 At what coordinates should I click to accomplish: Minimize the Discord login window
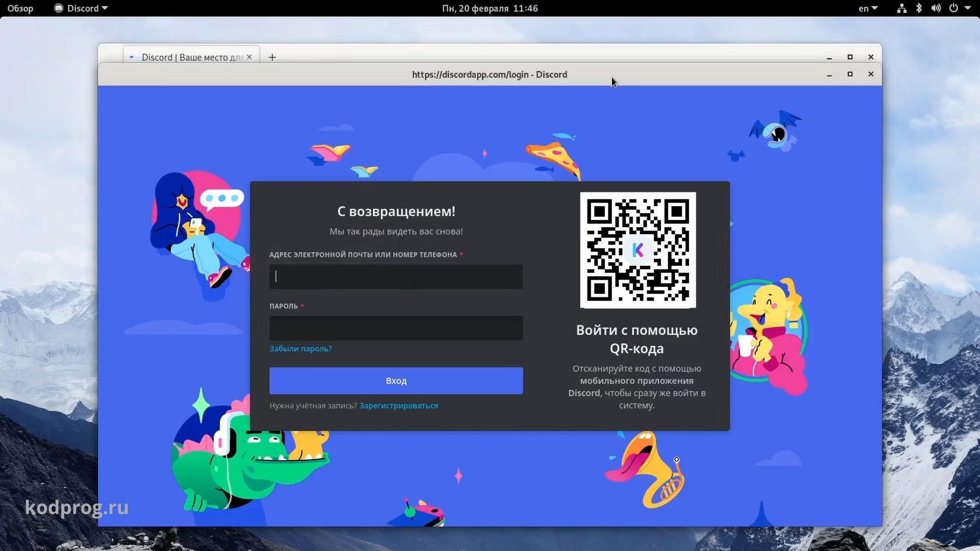(829, 74)
